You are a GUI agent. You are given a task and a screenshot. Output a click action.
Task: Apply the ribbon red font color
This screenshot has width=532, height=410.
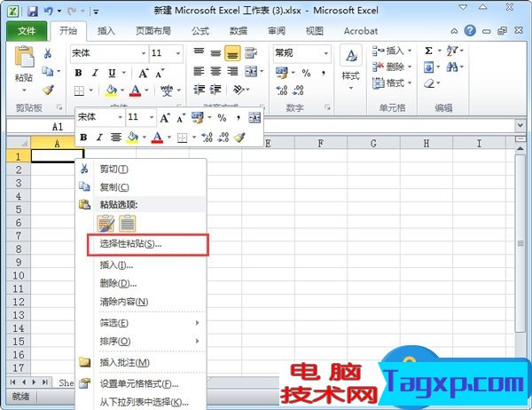[136, 91]
